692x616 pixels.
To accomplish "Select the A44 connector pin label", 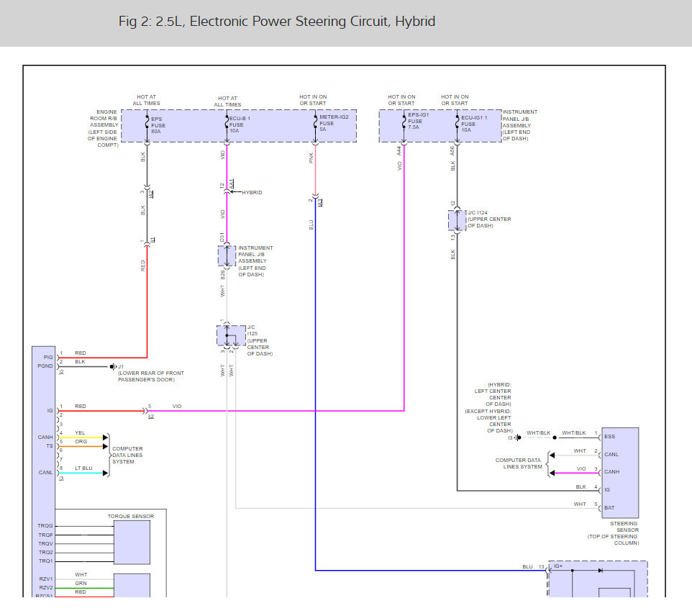I will [399, 150].
